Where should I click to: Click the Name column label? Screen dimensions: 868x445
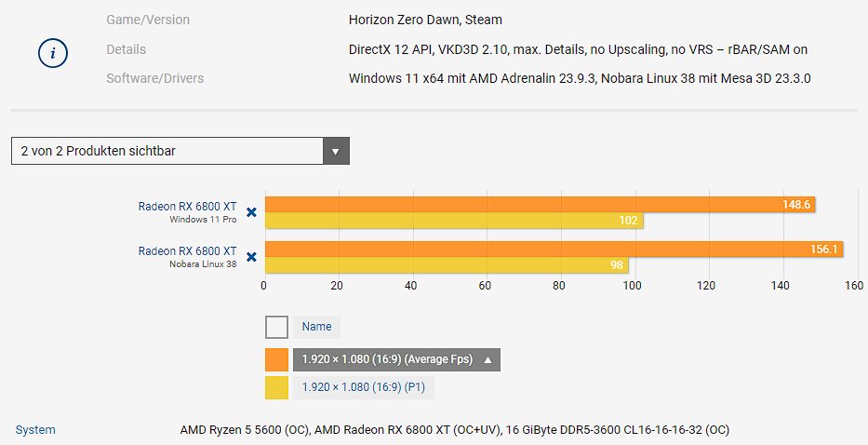(316, 328)
